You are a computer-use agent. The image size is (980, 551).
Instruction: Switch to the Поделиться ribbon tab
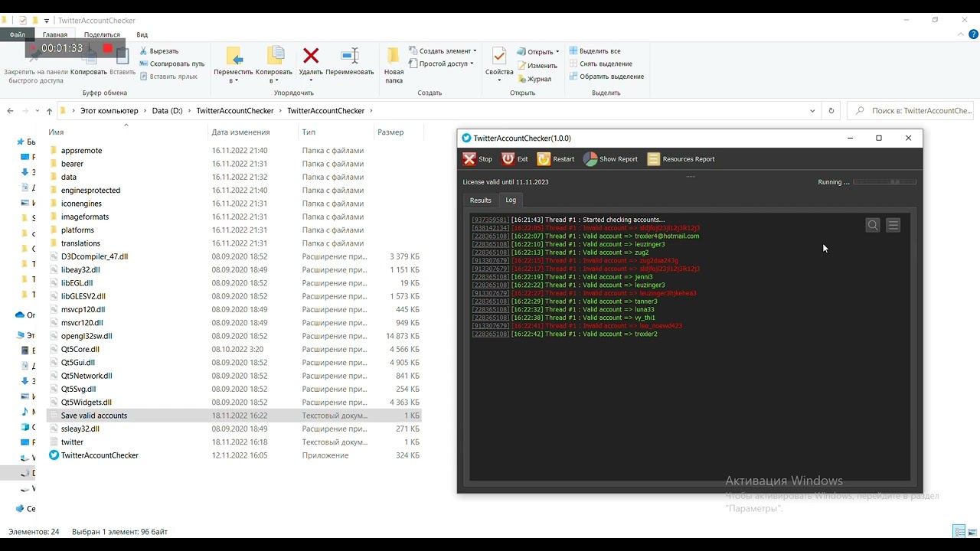(102, 34)
